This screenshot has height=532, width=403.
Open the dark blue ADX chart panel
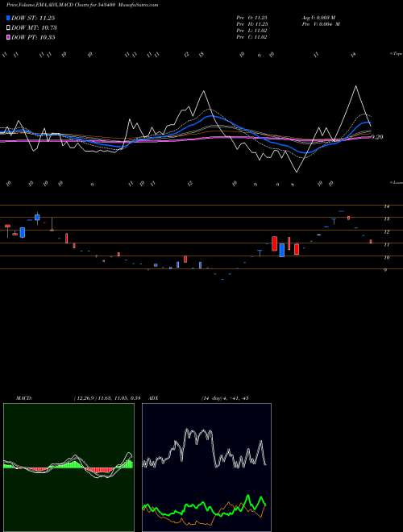tap(206, 468)
